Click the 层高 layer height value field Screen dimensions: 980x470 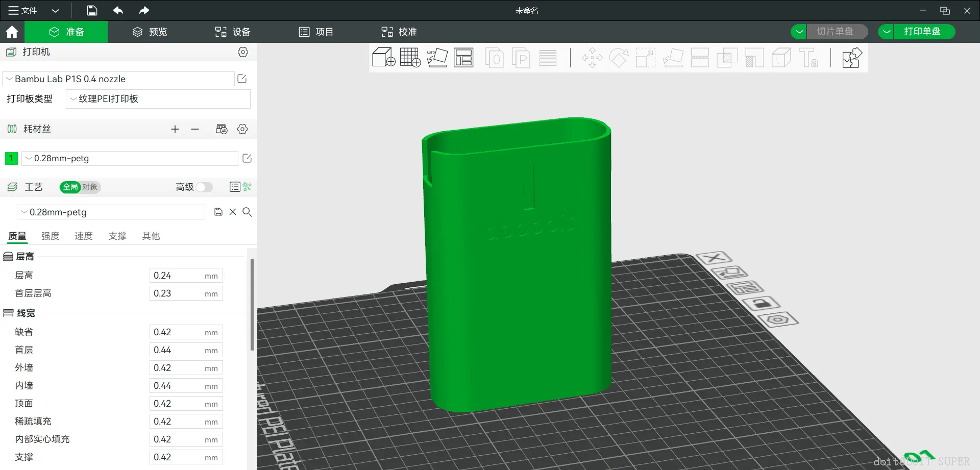[x=177, y=276]
